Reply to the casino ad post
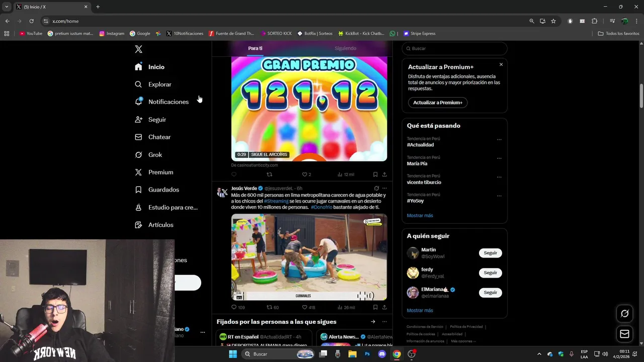Screen dimensions: 644x362 [x=234, y=174]
